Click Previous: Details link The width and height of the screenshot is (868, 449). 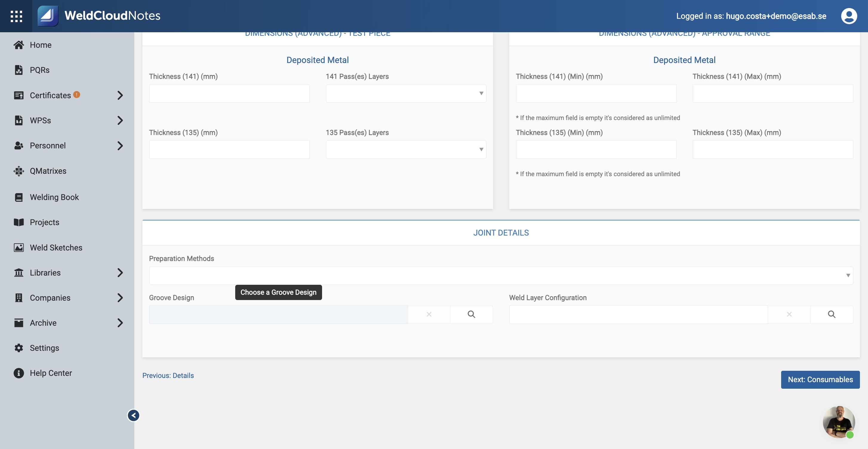coord(168,375)
